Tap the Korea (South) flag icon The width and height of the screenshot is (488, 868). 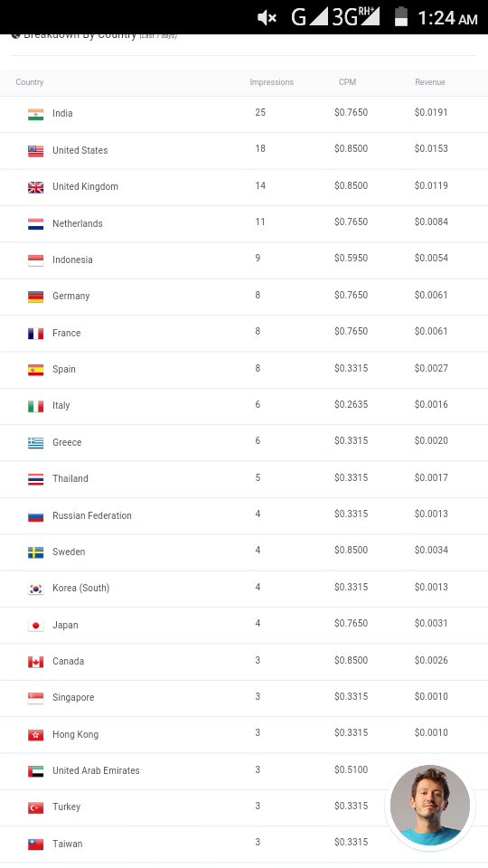pyautogui.click(x=35, y=589)
